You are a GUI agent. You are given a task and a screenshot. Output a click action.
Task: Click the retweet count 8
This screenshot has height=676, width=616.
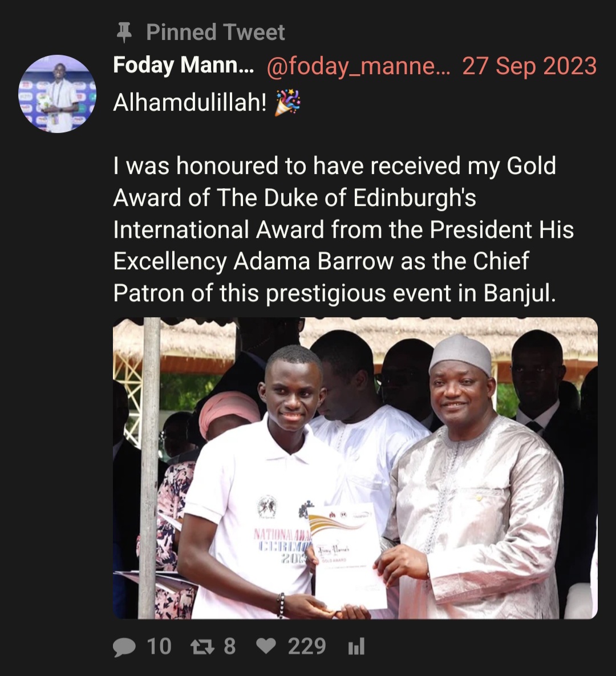pos(230,647)
